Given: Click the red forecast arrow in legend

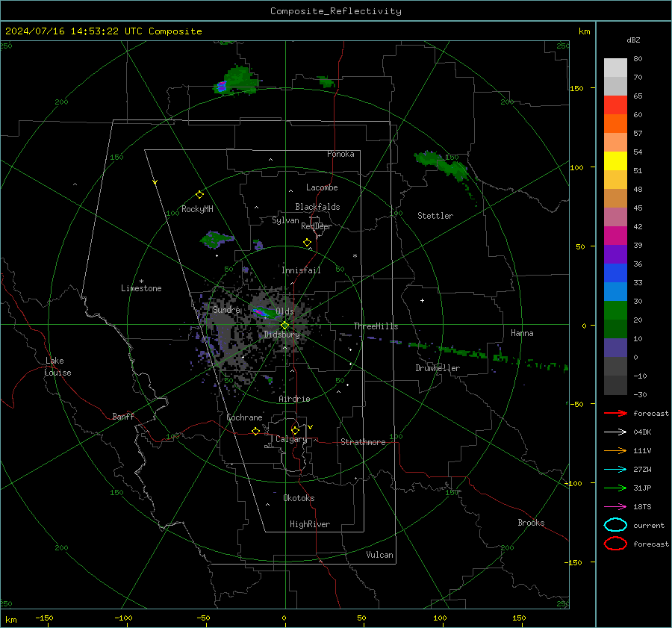Looking at the screenshot, I should pos(615,413).
